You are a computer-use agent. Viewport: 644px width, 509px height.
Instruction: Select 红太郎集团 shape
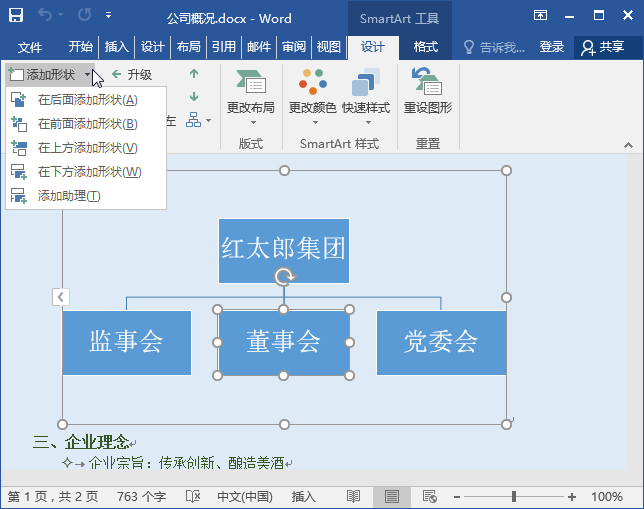click(x=284, y=251)
